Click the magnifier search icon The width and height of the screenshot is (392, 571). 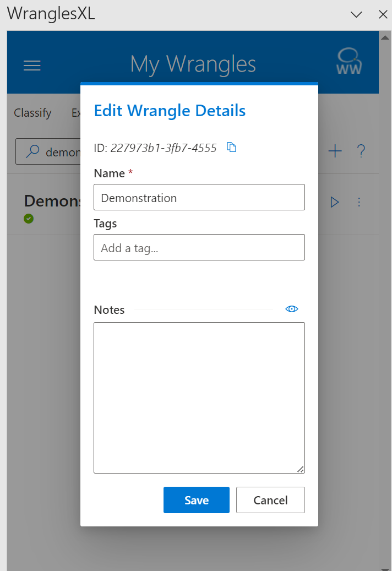34,151
